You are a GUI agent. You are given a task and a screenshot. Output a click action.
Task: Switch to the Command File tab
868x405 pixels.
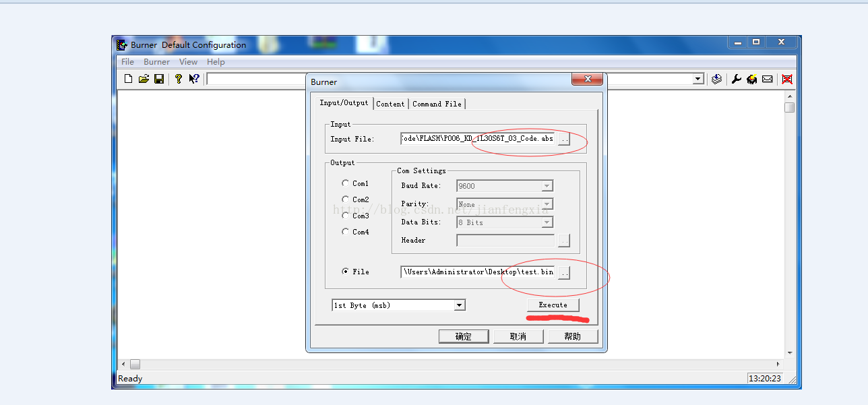[x=437, y=104]
